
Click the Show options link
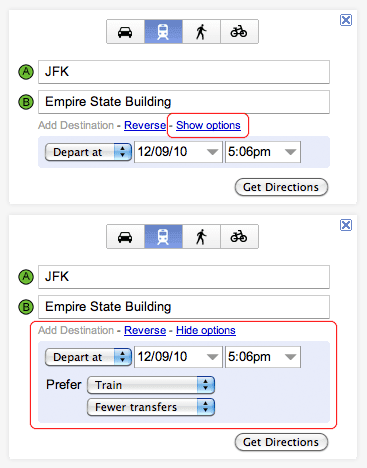click(208, 125)
